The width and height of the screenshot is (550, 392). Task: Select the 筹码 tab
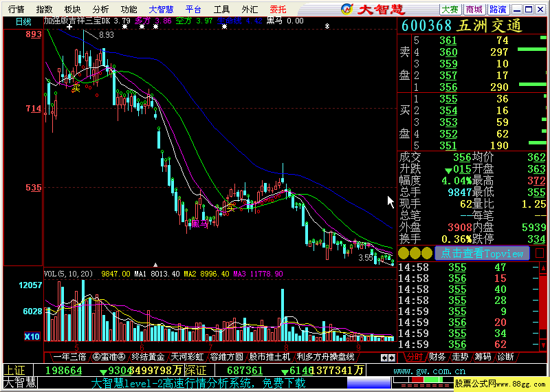point(483,357)
